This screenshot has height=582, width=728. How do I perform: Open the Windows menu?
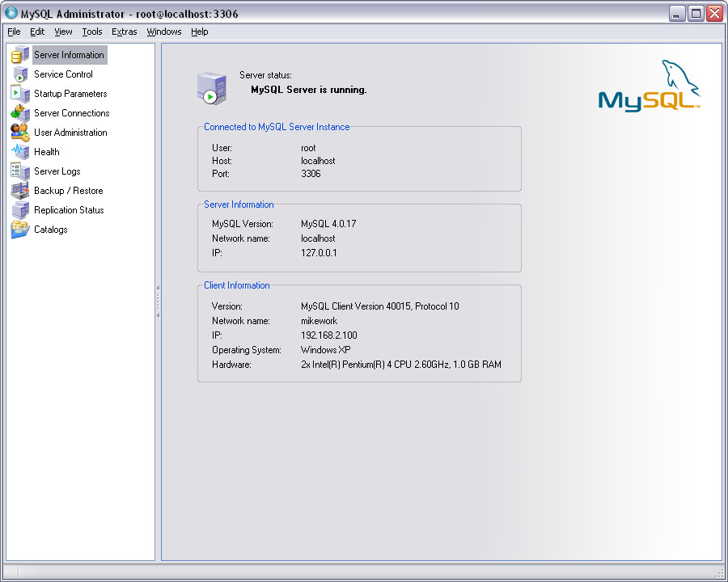164,32
